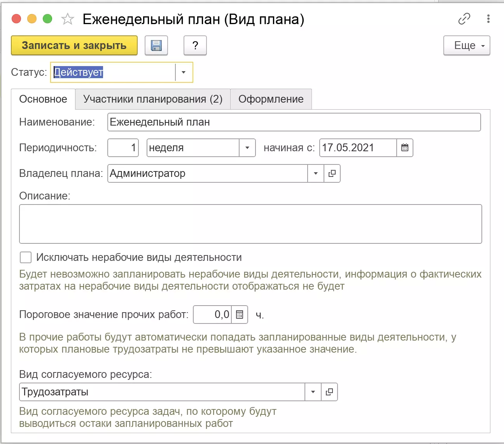Open the three-dot vertical menu
This screenshot has width=504, height=444.
488,19
